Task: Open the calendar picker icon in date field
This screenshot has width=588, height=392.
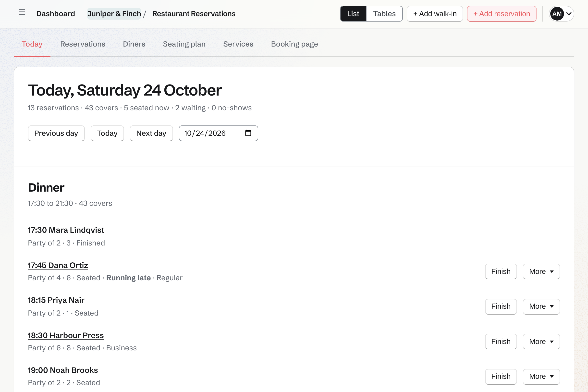Action: (248, 133)
